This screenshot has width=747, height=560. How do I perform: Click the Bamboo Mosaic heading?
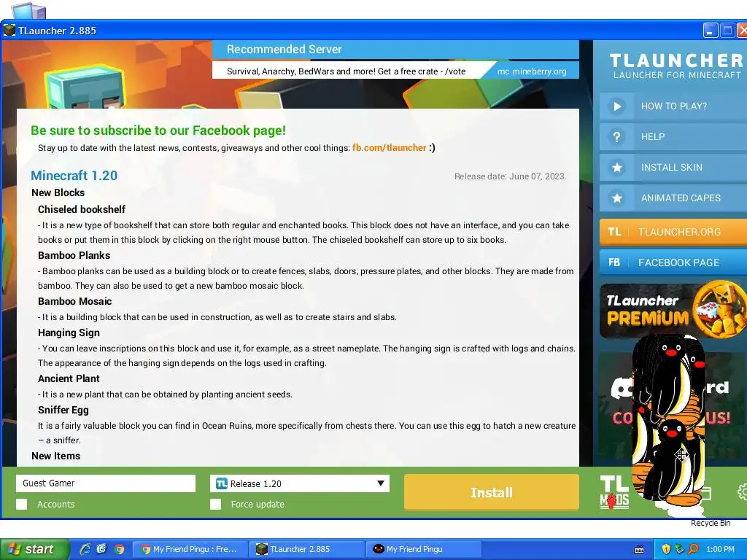tap(75, 301)
